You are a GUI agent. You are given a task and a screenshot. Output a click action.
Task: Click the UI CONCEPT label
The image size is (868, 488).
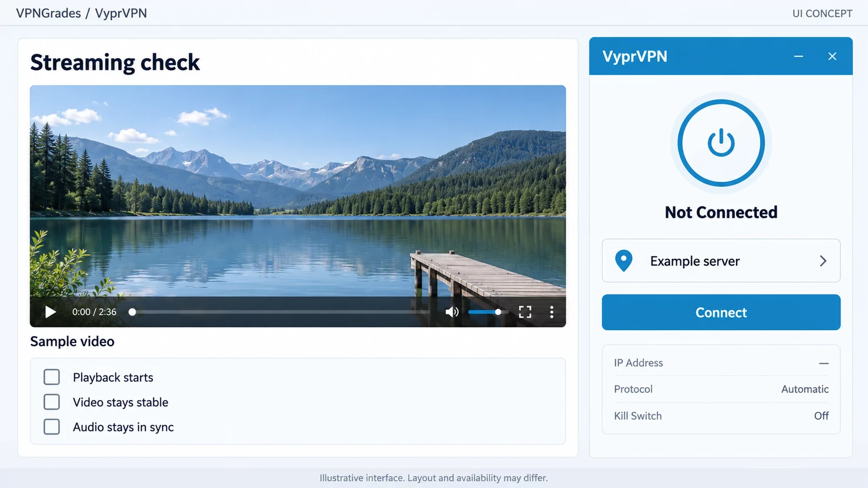point(822,13)
